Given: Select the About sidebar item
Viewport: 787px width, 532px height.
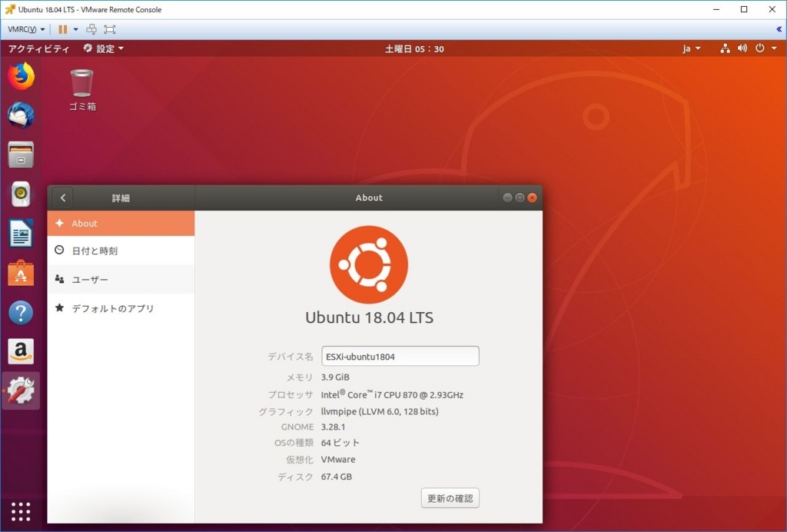Looking at the screenshot, I should click(121, 224).
